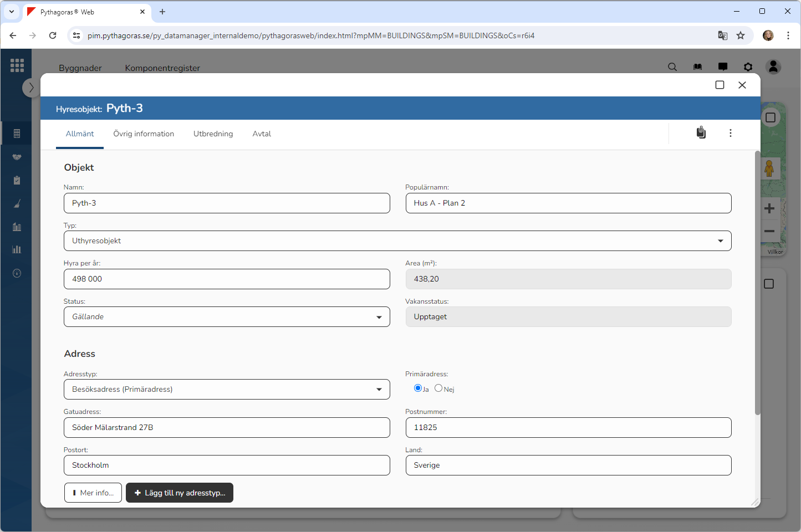Screen dimensions: 801x532
Task: Switch to the Övrig information tab
Action: [x=144, y=134]
